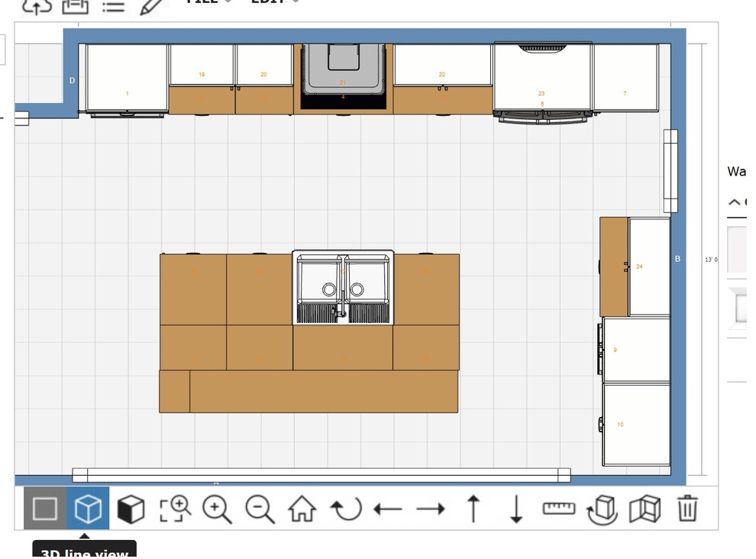
Task: Select the small end panel of the island
Action: 175,391
